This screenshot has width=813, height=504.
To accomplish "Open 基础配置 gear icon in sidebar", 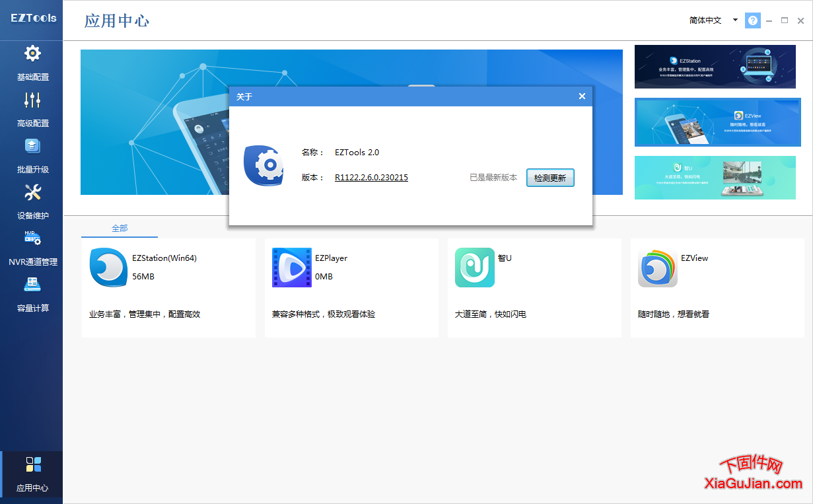I will tap(32, 53).
